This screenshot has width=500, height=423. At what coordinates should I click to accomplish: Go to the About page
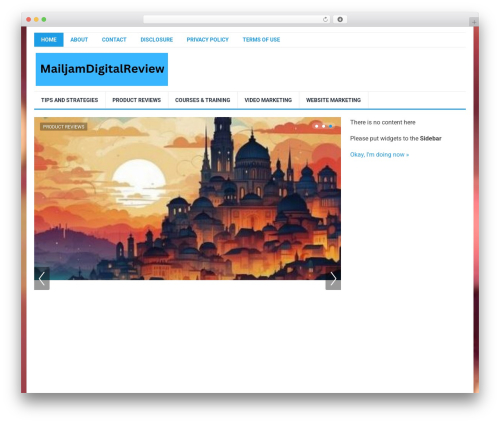click(x=79, y=40)
